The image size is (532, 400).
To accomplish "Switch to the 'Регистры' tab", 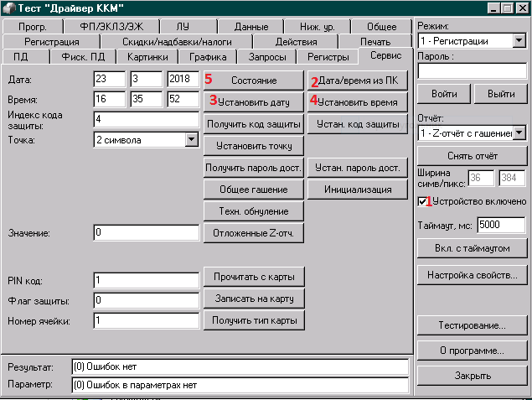I will (328, 57).
